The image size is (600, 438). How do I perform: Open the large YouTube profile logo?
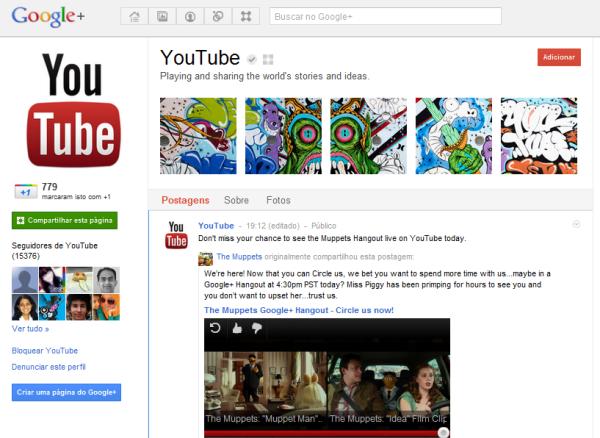pos(73,110)
